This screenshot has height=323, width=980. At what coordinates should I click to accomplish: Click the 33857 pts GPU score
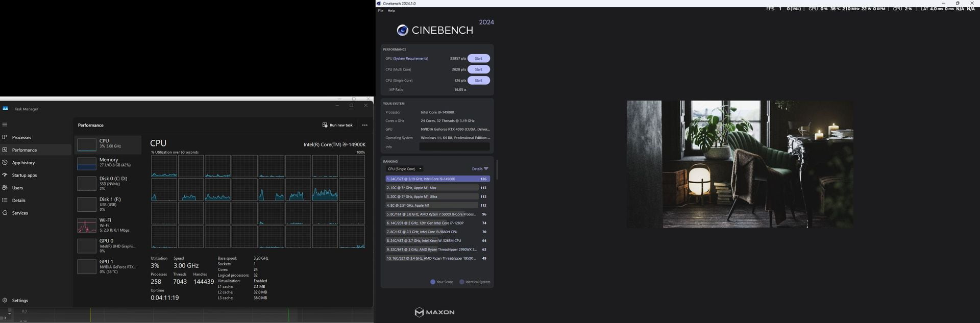pyautogui.click(x=458, y=58)
